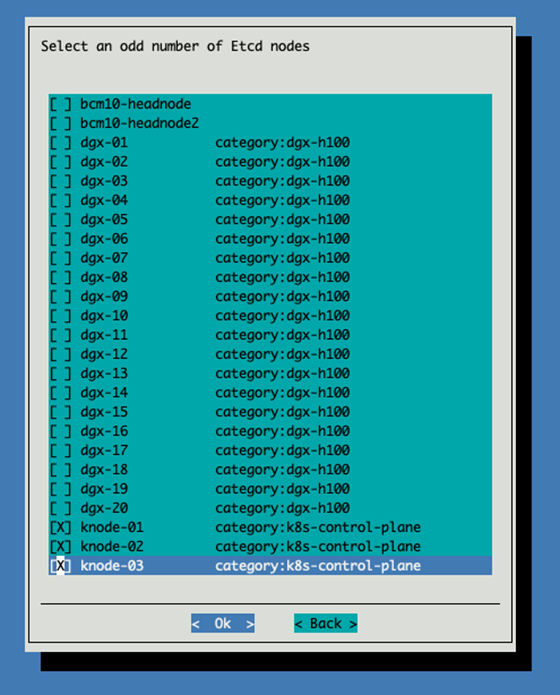Viewport: 560px width, 695px height.
Task: Check the dgx-09 checkbox
Action: (x=60, y=297)
